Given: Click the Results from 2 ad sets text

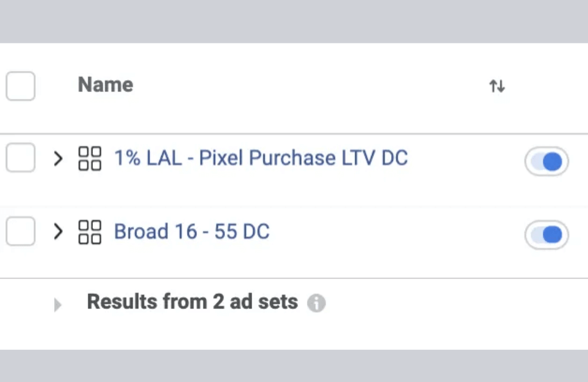Looking at the screenshot, I should click(x=192, y=302).
